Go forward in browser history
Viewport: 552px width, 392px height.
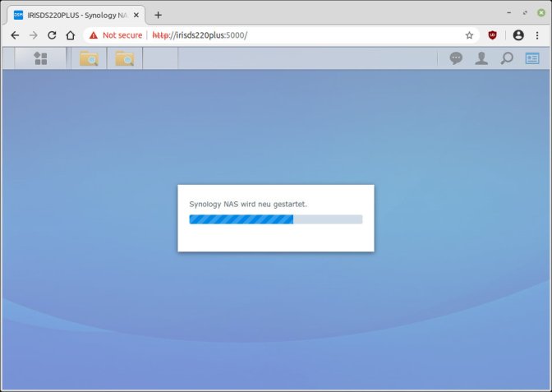coord(34,35)
